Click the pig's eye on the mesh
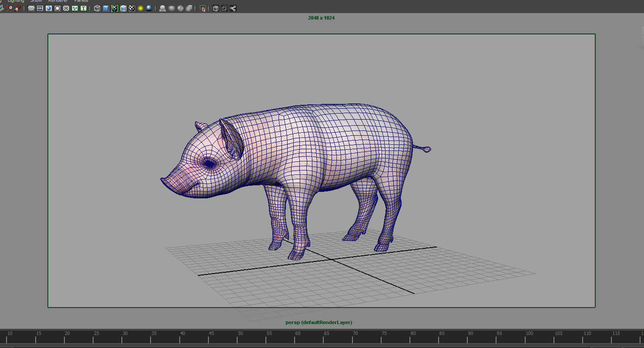 click(210, 164)
